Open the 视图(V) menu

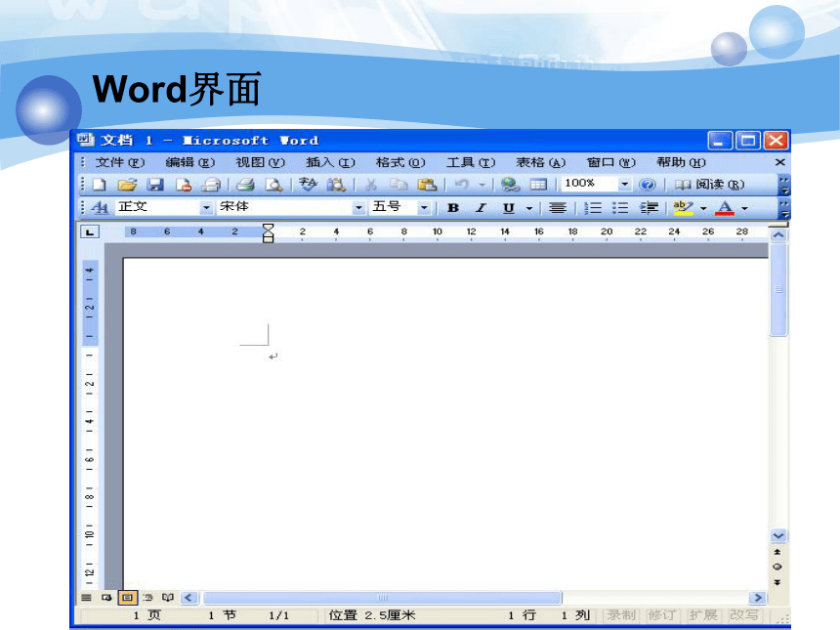click(x=260, y=162)
